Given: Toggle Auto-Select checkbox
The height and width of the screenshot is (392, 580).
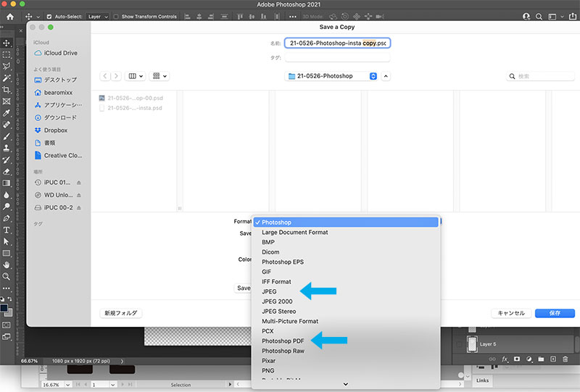Looking at the screenshot, I should pos(49,17).
